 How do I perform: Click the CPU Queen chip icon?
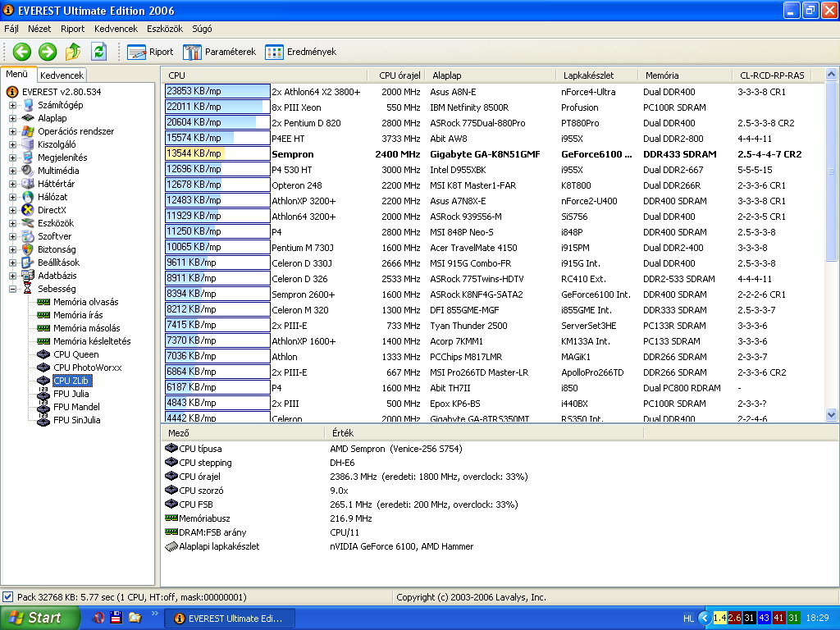(x=43, y=354)
